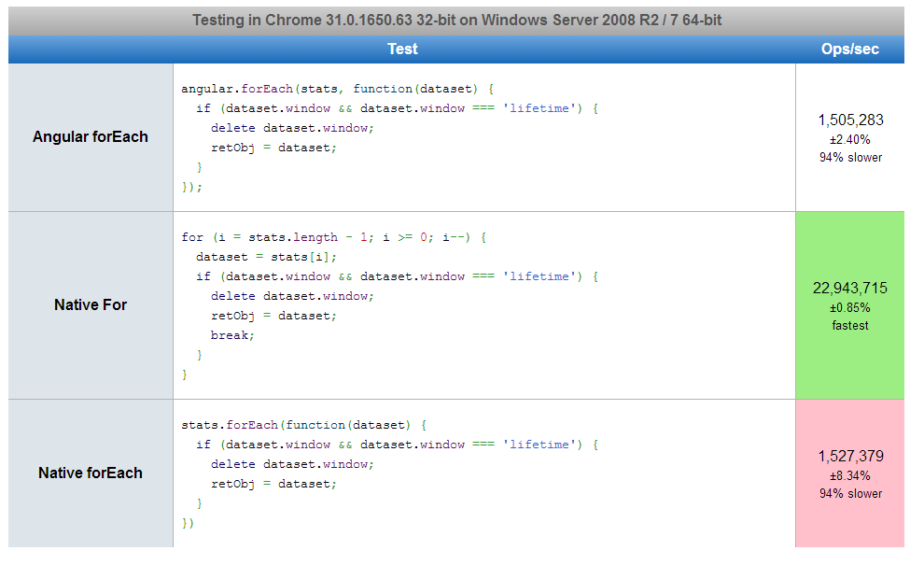Image resolution: width=924 pixels, height=565 pixels.
Task: Click the ±2.40% margin value
Action: 849,140
